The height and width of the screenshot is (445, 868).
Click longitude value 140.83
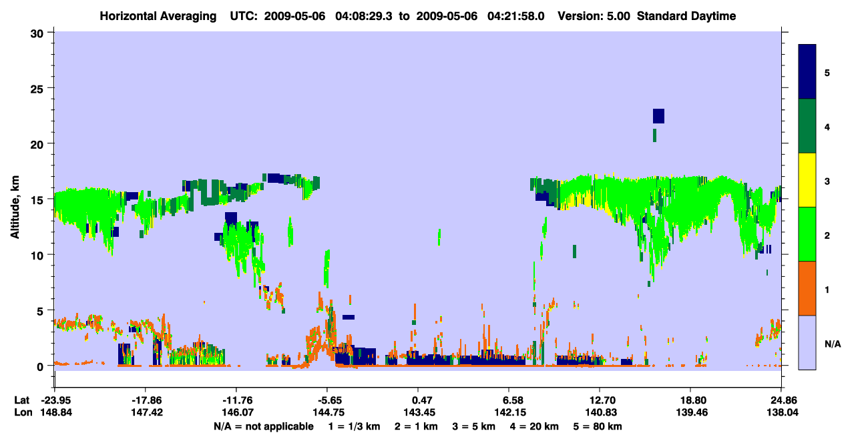point(600,412)
